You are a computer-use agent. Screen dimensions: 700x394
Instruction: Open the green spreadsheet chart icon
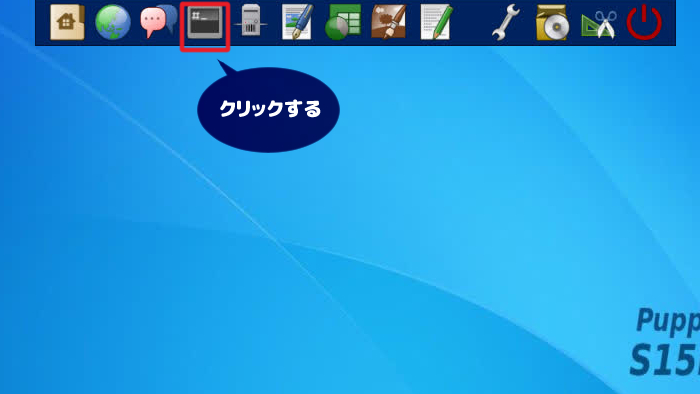coord(343,22)
